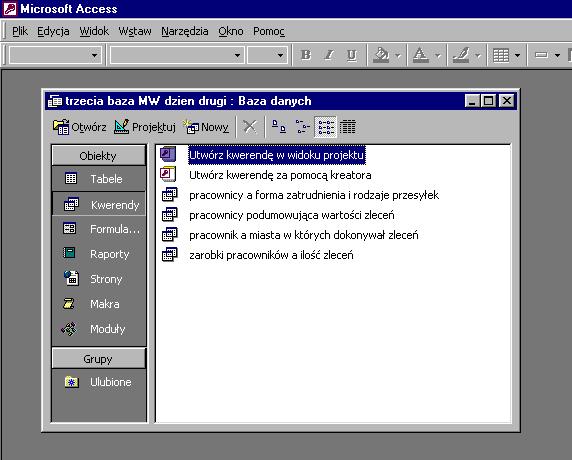Click the line/border color pen icon

461,55
